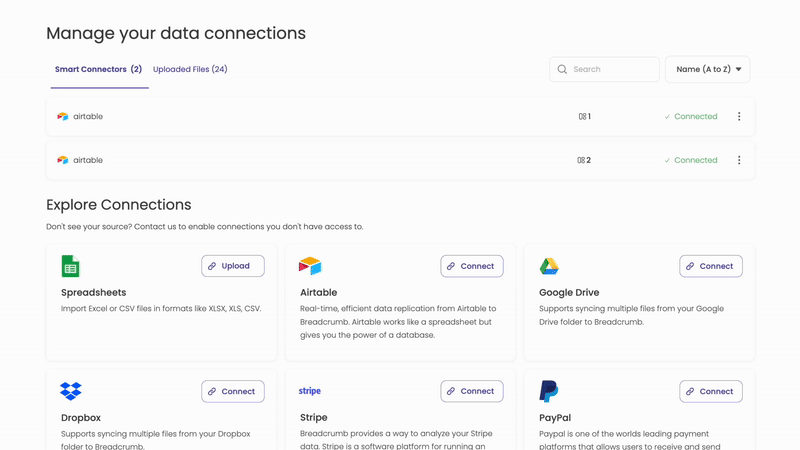Screen dimensions: 800x450
Task: Click the Google Drive logo
Action: (549, 266)
